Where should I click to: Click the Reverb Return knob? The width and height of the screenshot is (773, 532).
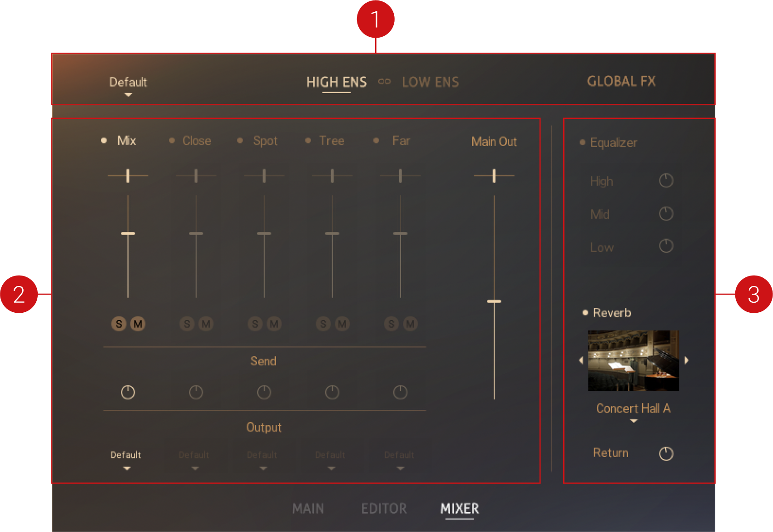coord(666,453)
